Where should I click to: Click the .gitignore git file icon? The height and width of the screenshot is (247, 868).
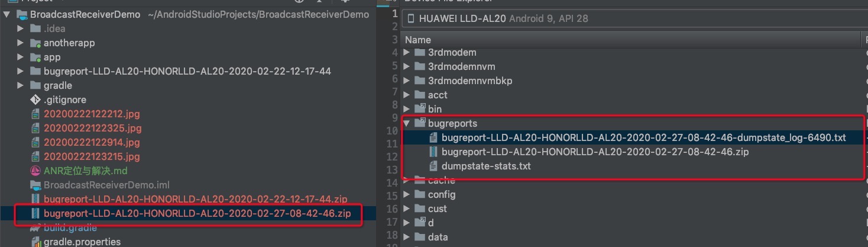tap(35, 100)
